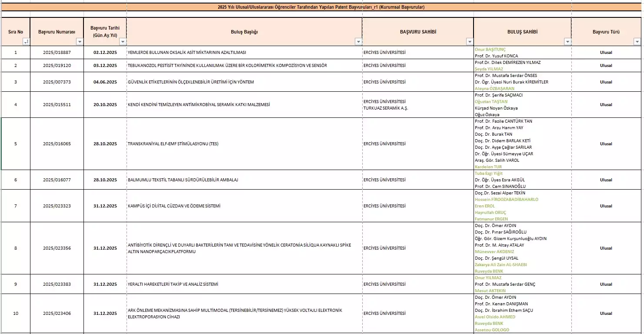The image size is (644, 334).
Task: Select the TURKUAZ SERAMİK A.Ş. applicant cell
Action: coord(386,108)
